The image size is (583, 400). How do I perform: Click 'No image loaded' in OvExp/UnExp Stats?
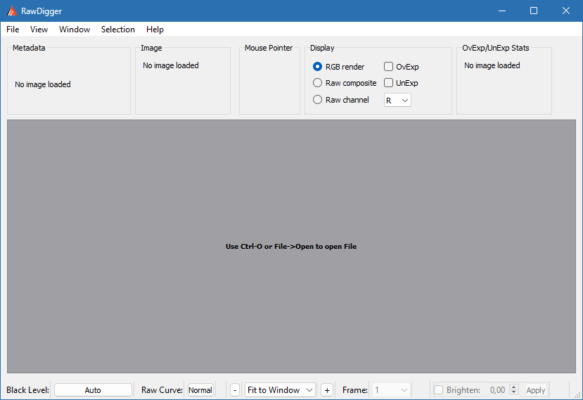(x=492, y=65)
